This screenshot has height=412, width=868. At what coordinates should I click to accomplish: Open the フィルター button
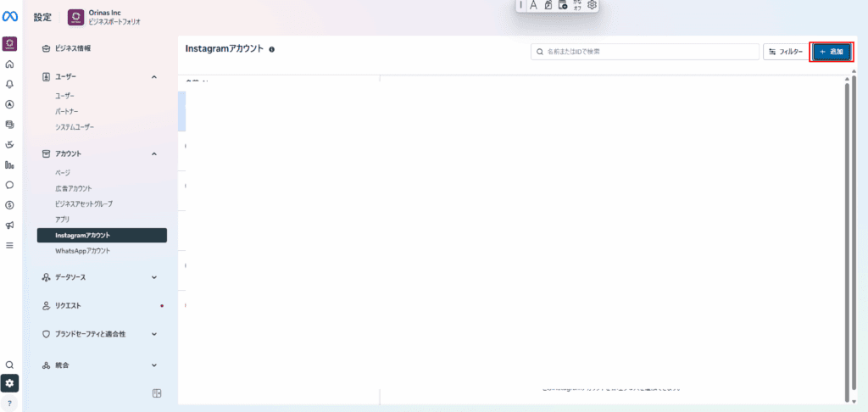point(785,52)
